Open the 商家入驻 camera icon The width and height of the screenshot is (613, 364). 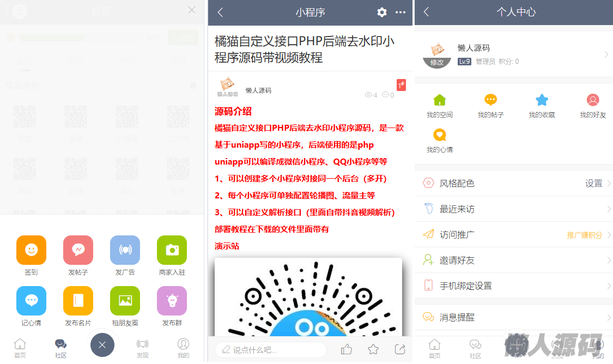(x=172, y=250)
